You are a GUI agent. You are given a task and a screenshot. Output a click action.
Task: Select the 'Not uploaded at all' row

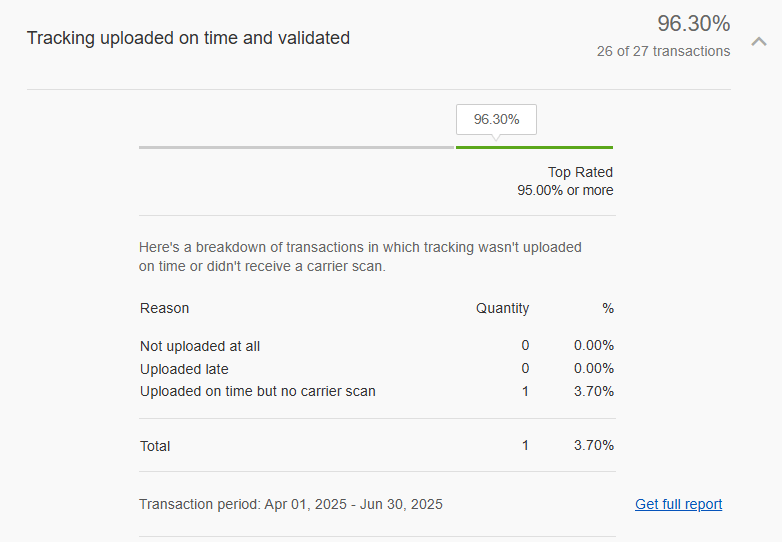200,346
